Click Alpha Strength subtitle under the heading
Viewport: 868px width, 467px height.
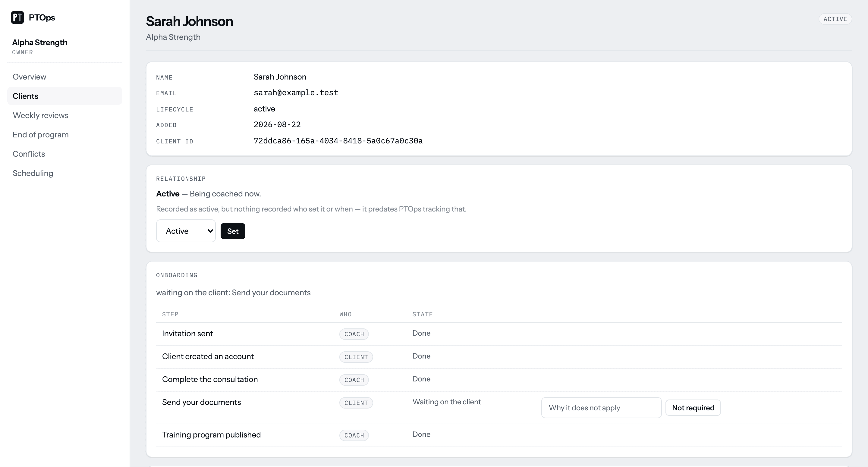pyautogui.click(x=173, y=37)
